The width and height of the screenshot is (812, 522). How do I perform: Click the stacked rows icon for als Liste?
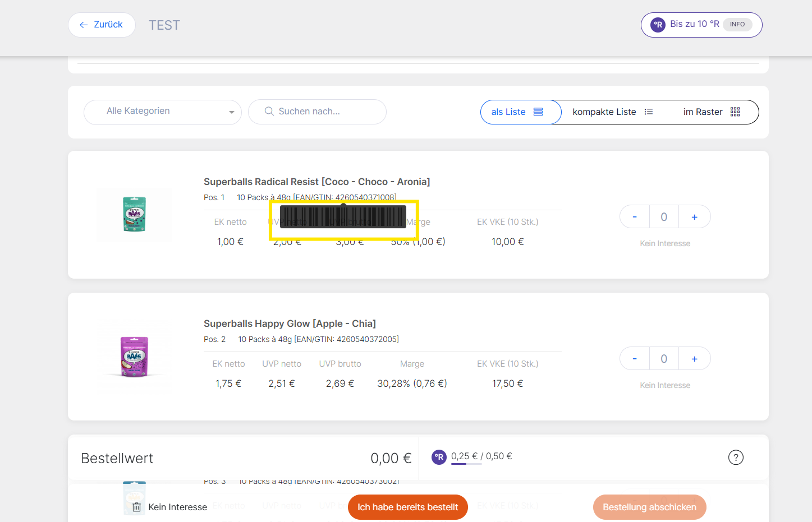(538, 112)
